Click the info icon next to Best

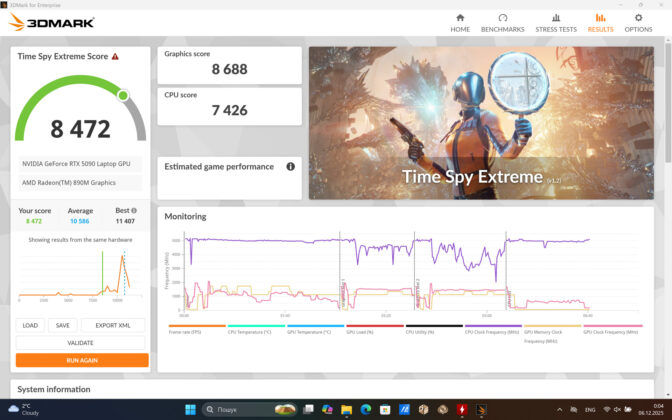134,210
